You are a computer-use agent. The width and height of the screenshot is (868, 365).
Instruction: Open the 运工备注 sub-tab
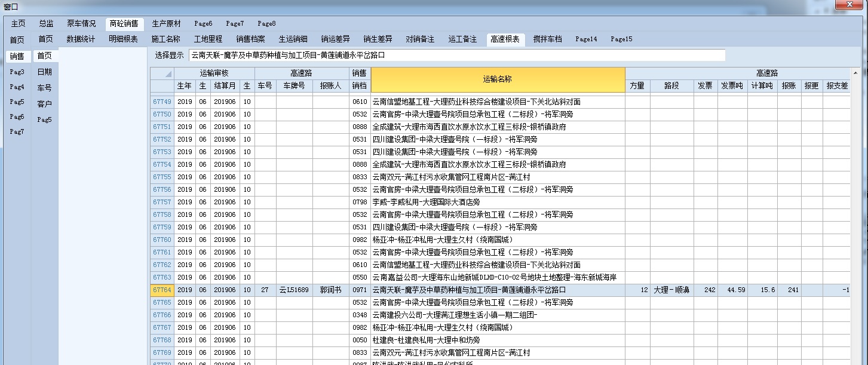pos(462,39)
